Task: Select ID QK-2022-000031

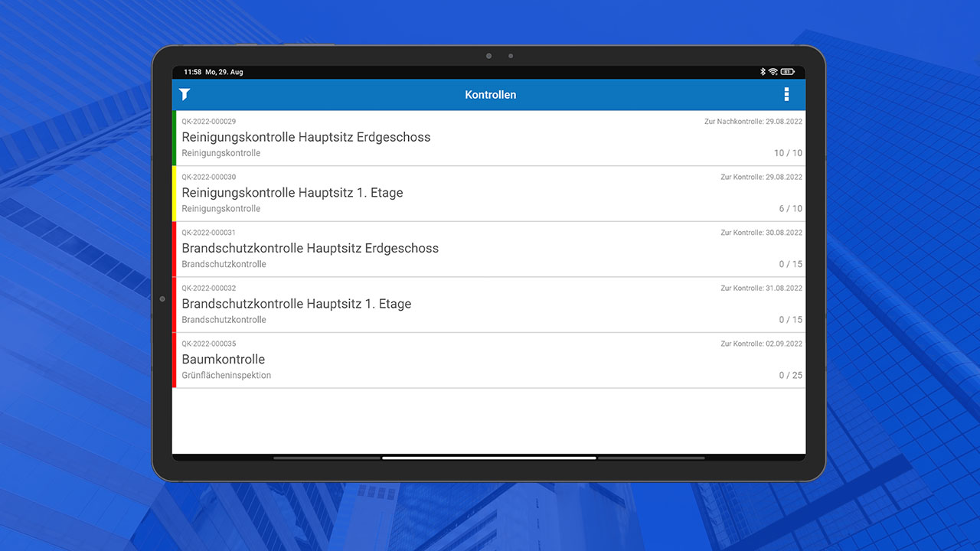Action: (208, 233)
